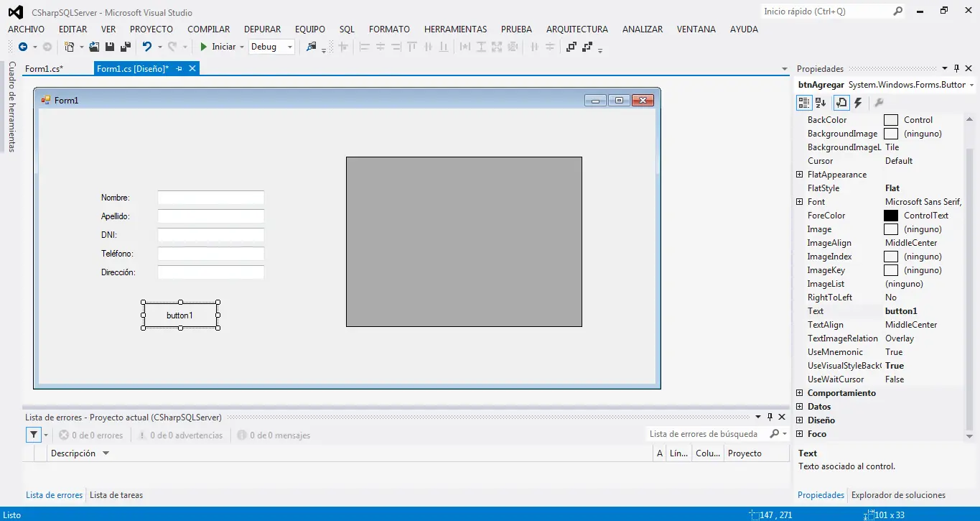Screen dimensions: 980x521
Task: Open the Cuadro de herramientas side panel
Action: [x=11, y=106]
